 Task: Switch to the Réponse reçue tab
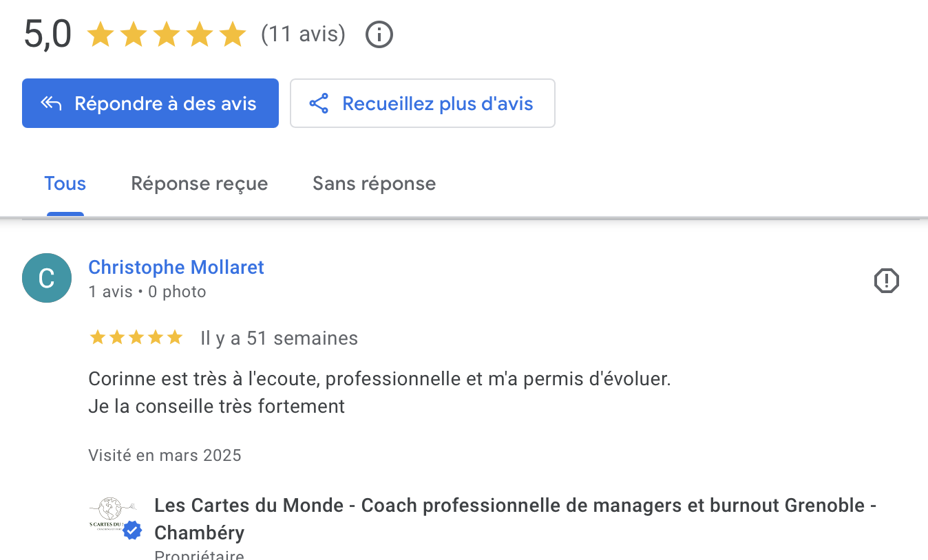(x=199, y=183)
